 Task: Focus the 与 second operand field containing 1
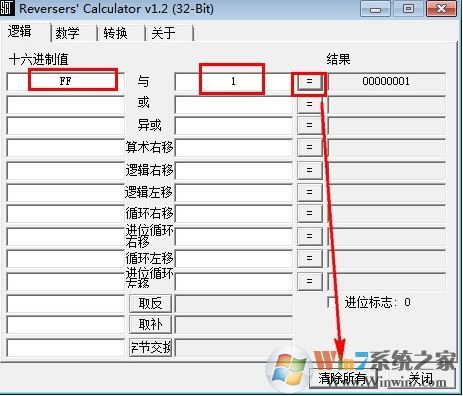pyautogui.click(x=233, y=81)
